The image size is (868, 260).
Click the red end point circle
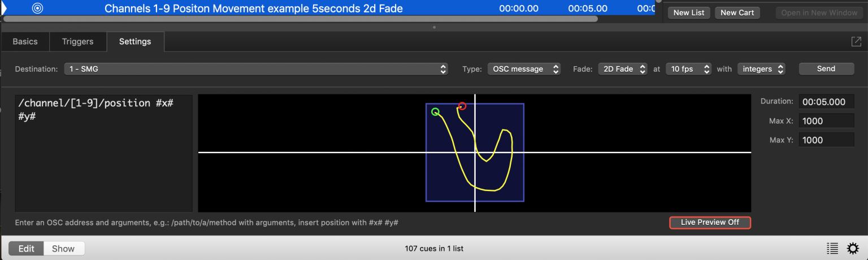[462, 106]
